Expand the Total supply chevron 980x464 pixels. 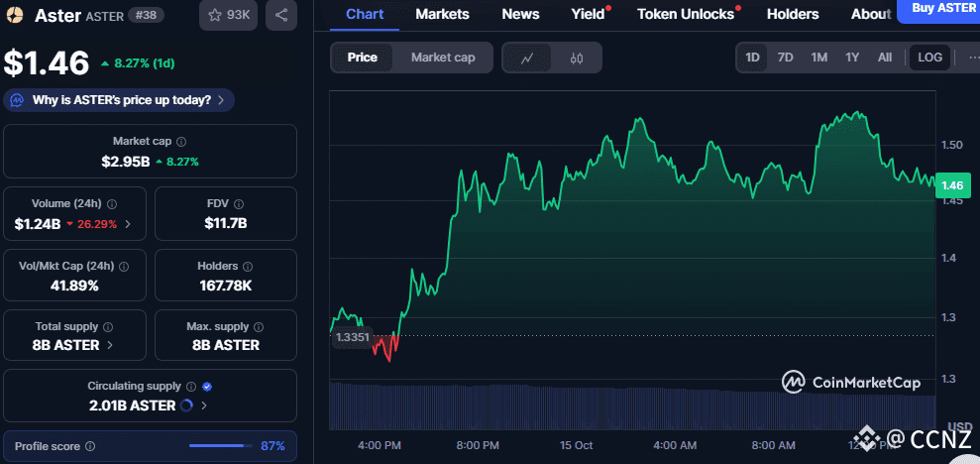coord(110,345)
